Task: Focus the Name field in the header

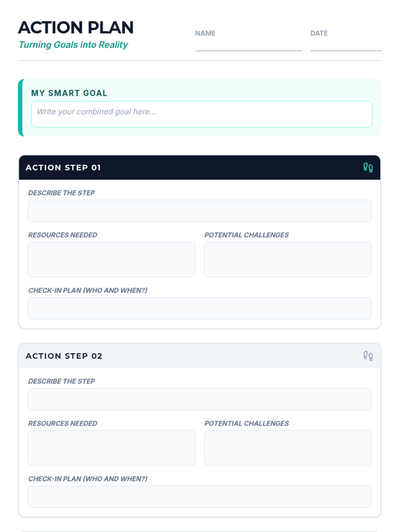Action: point(248,45)
